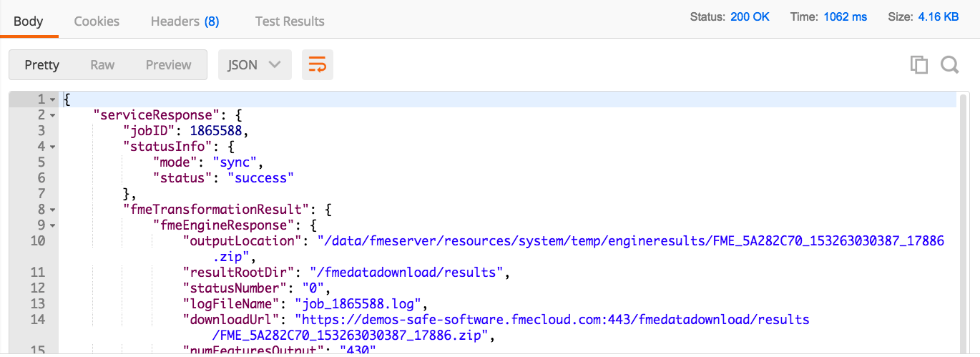Open the Headers (8) tab
This screenshot has width=980, height=357.
pyautogui.click(x=185, y=21)
